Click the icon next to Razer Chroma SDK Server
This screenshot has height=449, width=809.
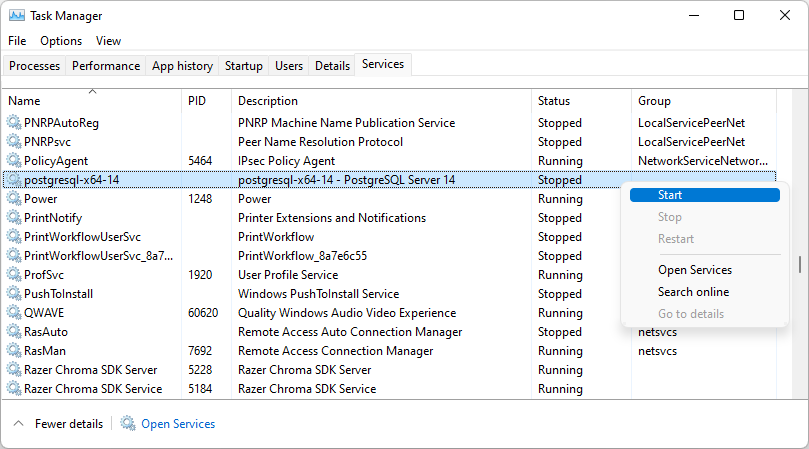click(x=14, y=370)
